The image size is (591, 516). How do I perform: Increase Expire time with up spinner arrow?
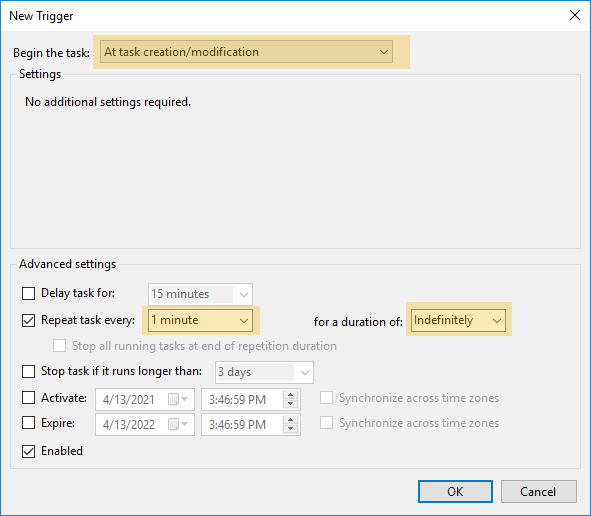point(290,420)
